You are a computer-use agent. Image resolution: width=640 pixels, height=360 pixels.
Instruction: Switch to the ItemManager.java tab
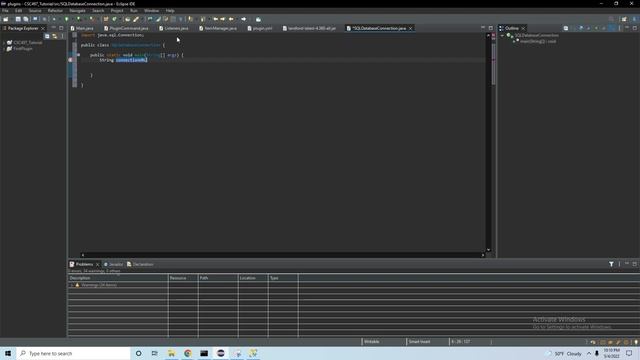point(218,28)
